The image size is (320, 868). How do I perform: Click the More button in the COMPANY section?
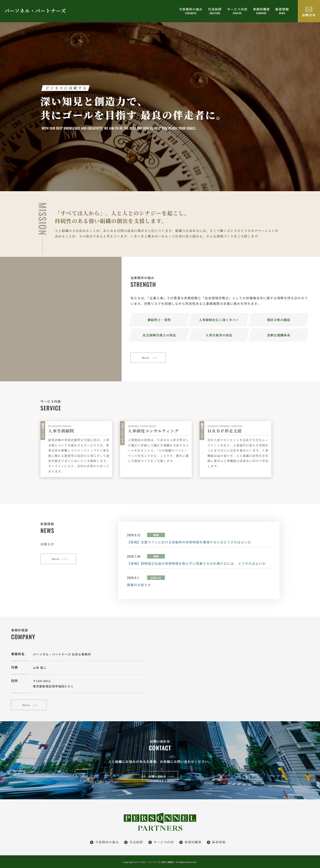pyautogui.click(x=29, y=705)
